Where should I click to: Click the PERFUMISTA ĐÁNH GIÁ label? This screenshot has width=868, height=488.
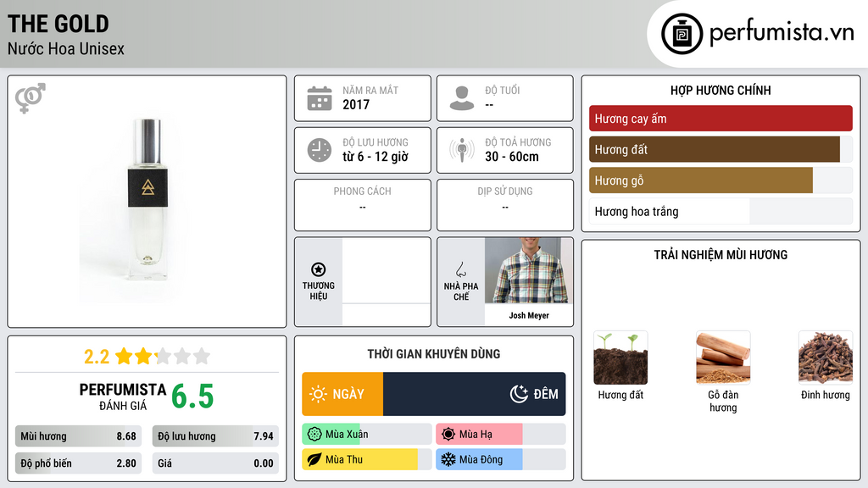pyautogui.click(x=123, y=396)
